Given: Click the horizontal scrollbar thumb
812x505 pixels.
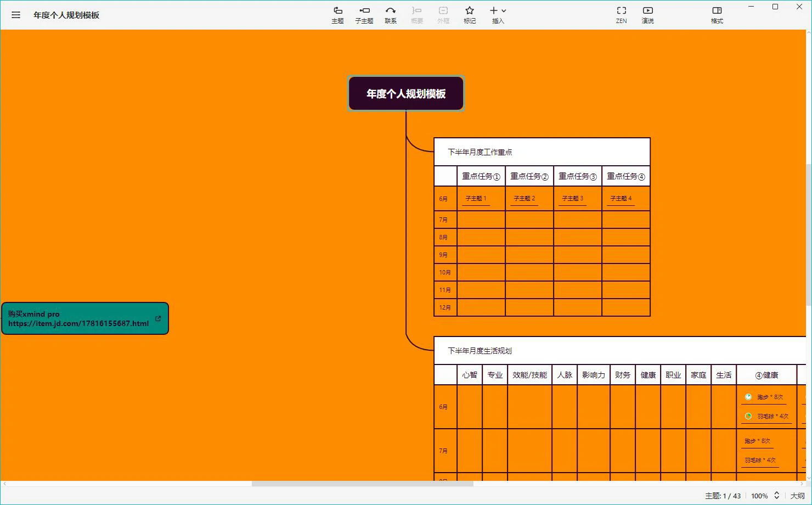Looking at the screenshot, I should (x=363, y=484).
